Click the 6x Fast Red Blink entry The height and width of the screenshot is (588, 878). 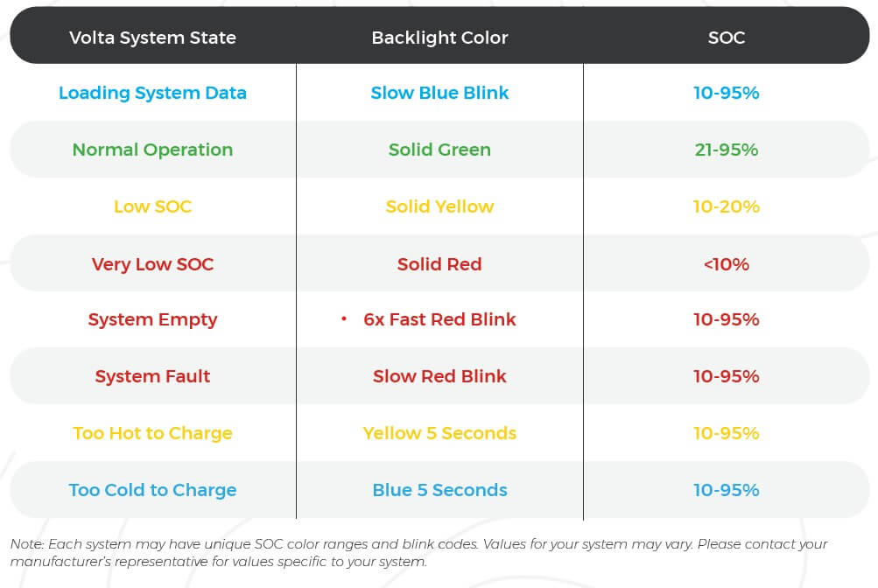pyautogui.click(x=439, y=318)
